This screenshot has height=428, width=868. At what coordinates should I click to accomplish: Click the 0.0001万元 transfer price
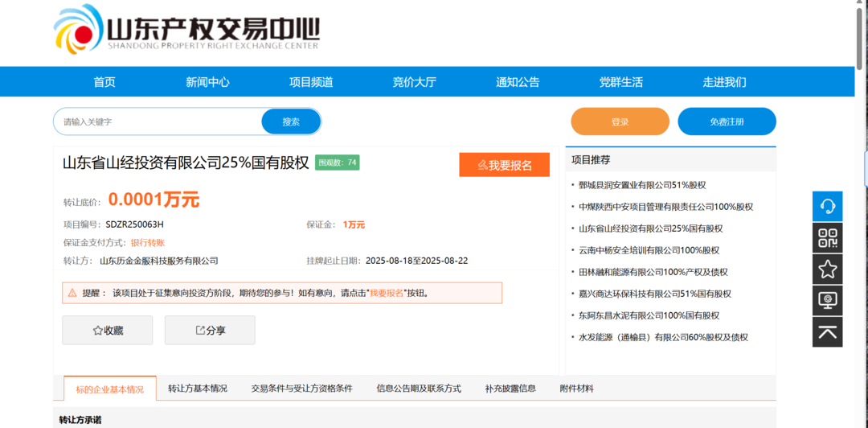tap(154, 200)
